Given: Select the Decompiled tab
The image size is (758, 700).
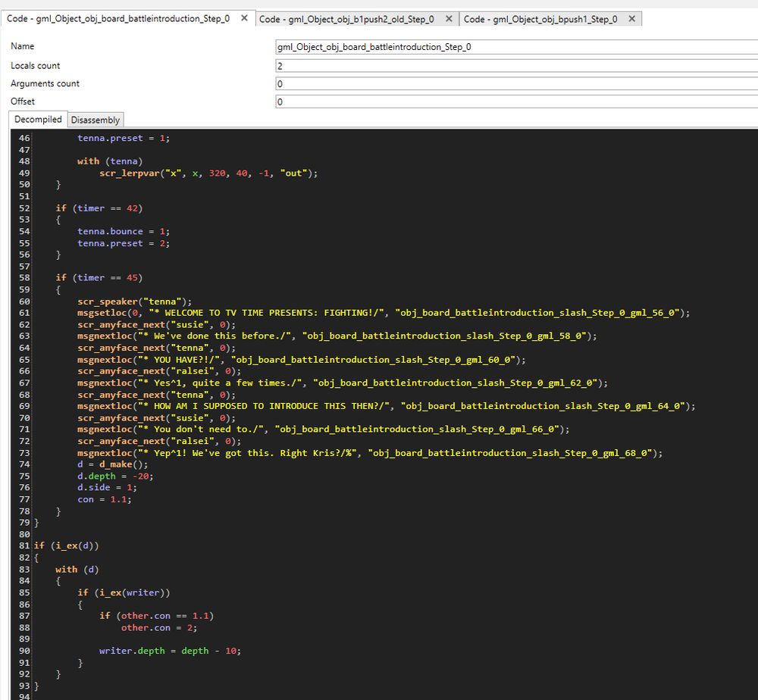Looking at the screenshot, I should (x=37, y=119).
